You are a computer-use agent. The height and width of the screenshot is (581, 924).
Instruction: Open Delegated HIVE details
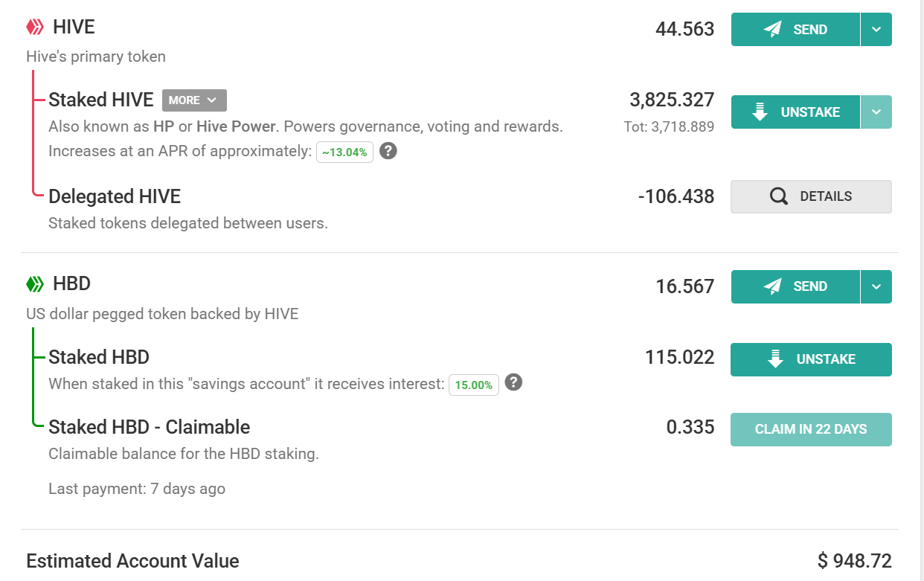(811, 196)
